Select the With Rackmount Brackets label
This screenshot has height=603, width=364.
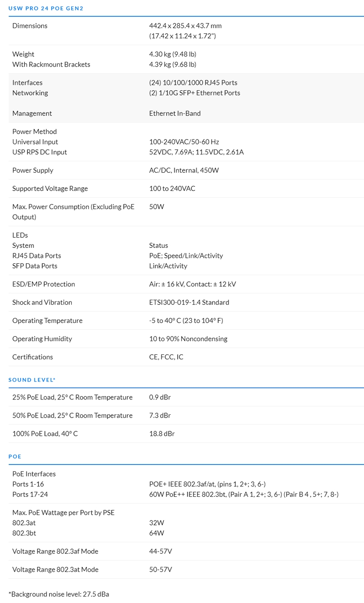point(51,65)
